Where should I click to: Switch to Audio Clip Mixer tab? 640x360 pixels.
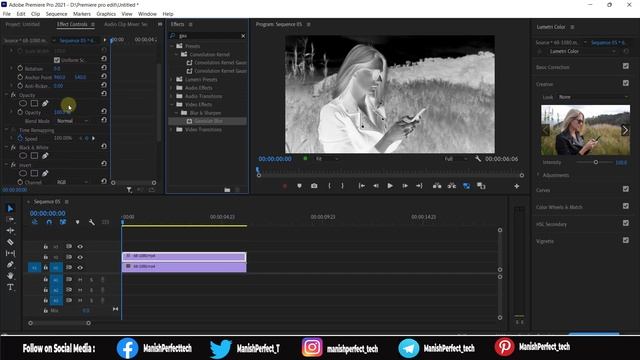(x=126, y=24)
